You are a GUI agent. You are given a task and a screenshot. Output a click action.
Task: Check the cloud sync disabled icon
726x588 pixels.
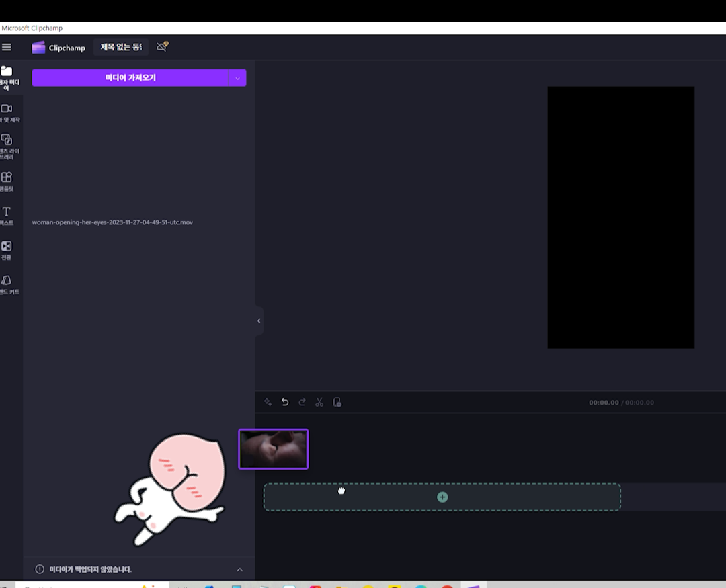(x=162, y=46)
